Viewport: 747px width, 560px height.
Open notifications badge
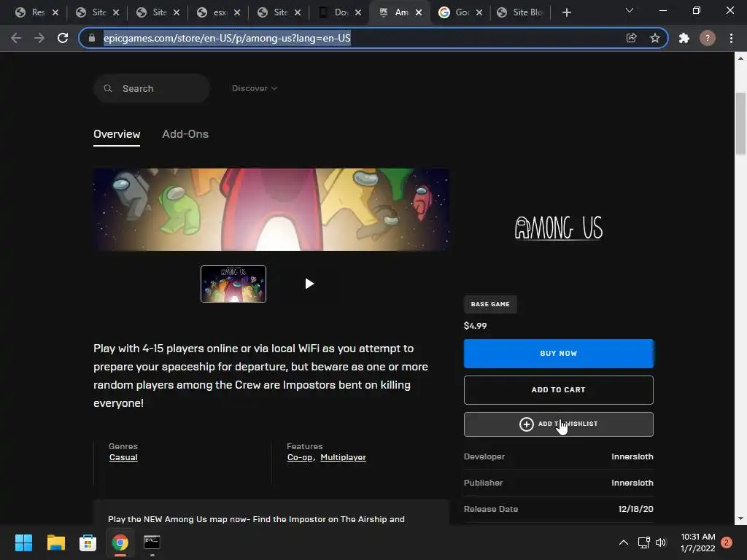point(727,542)
